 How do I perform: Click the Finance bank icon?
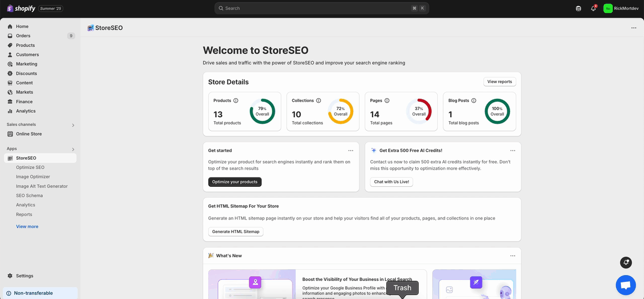point(10,102)
